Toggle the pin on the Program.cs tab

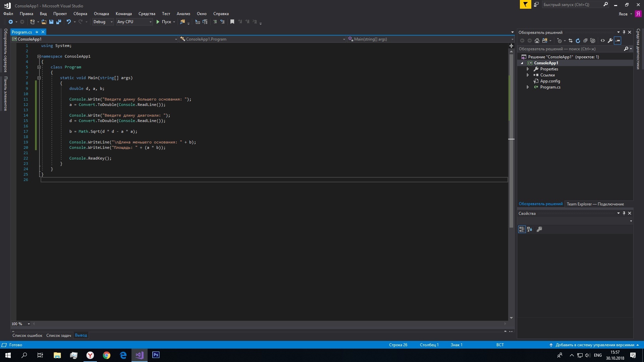[x=37, y=32]
